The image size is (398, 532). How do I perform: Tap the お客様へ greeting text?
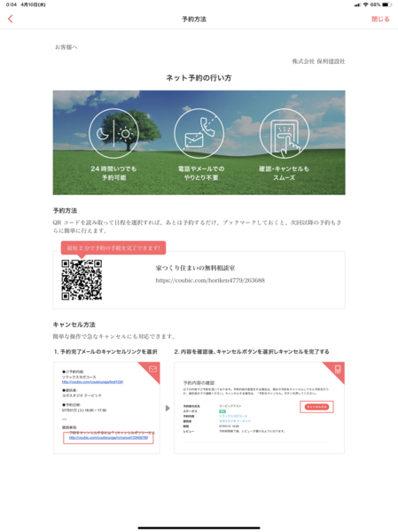coord(66,47)
